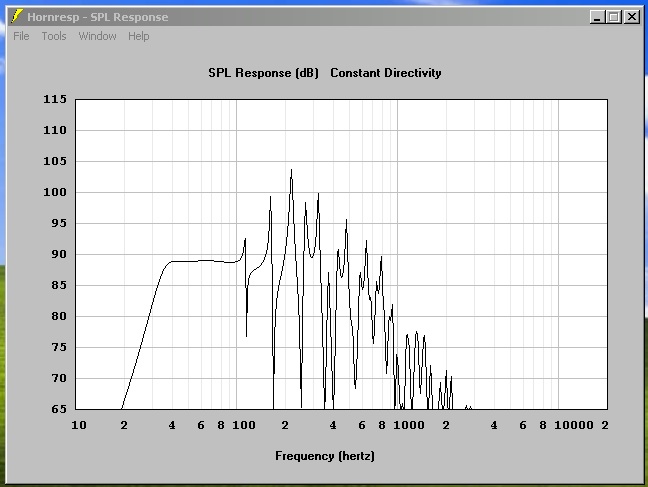Click the 90 dB axis value
The width and height of the screenshot is (648, 487).
click(59, 254)
